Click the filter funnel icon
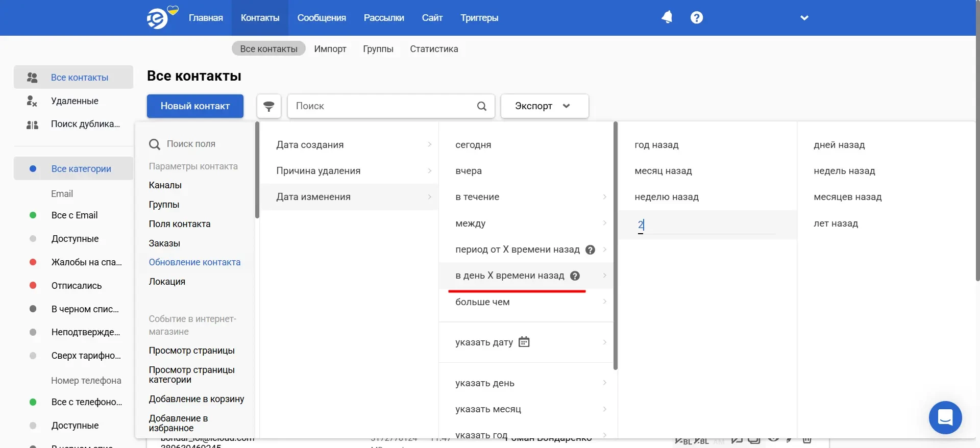Viewport: 980px width, 448px height. (268, 106)
